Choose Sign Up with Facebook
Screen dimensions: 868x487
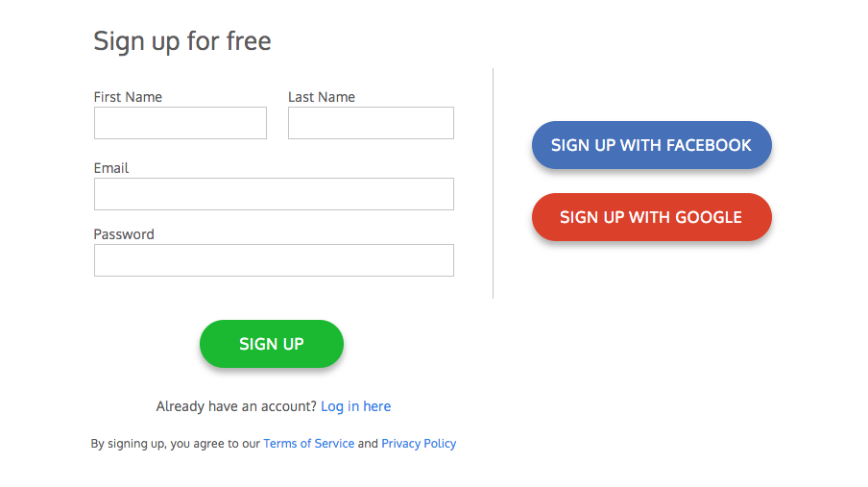tap(651, 145)
